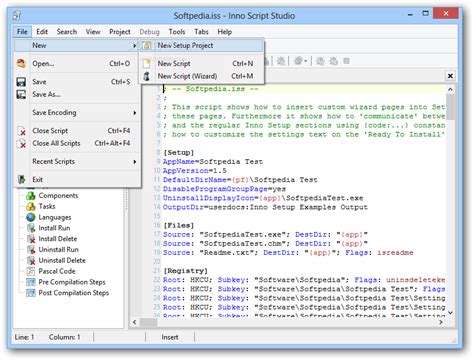This screenshot has height=360, width=474.
Task: Click the New Script (Wizard) icon
Action: (147, 76)
